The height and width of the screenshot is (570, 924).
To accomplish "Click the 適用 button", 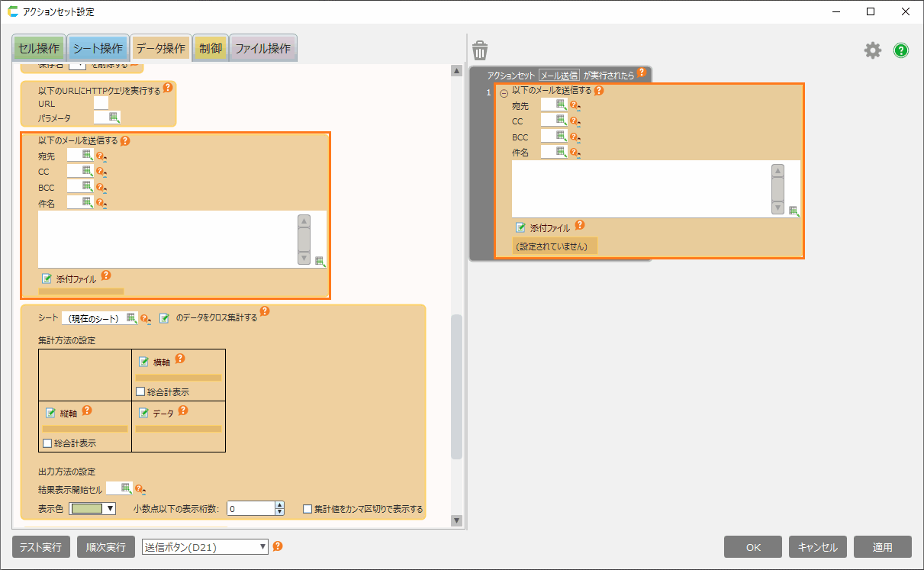I will [x=882, y=547].
